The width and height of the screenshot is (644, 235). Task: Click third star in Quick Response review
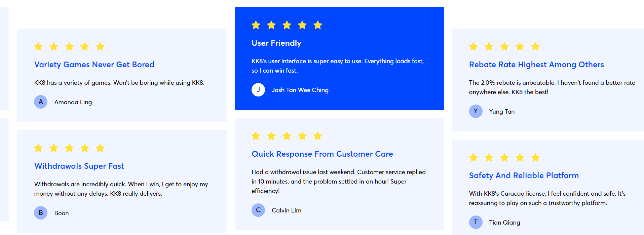pos(287,136)
